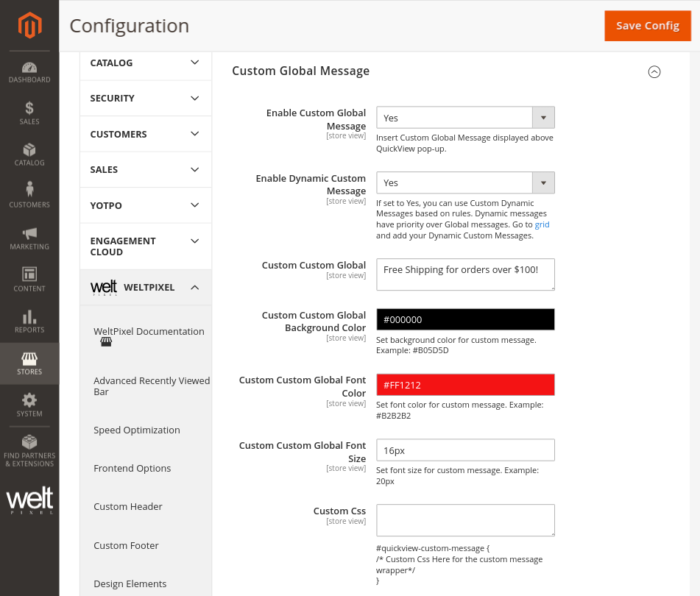The height and width of the screenshot is (596, 700).
Task: Expand the Security configuration section
Action: (145, 99)
